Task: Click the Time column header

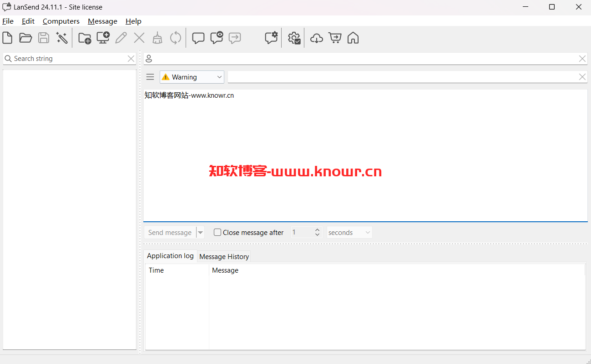Action: (x=177, y=270)
